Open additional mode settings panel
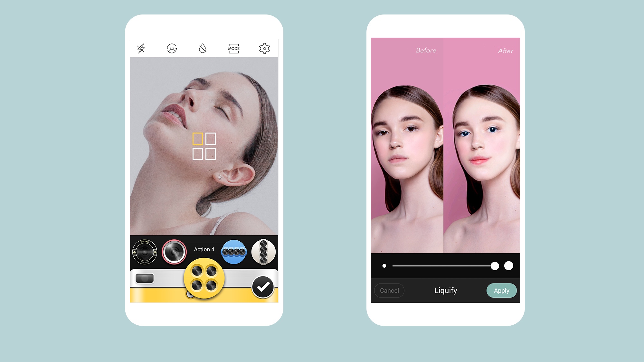The width and height of the screenshot is (644, 362). (x=233, y=49)
